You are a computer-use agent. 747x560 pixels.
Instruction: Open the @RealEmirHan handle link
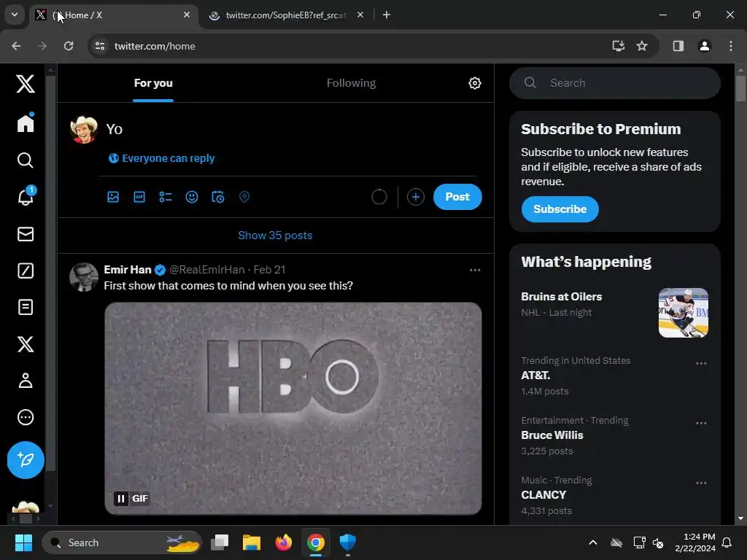(206, 270)
